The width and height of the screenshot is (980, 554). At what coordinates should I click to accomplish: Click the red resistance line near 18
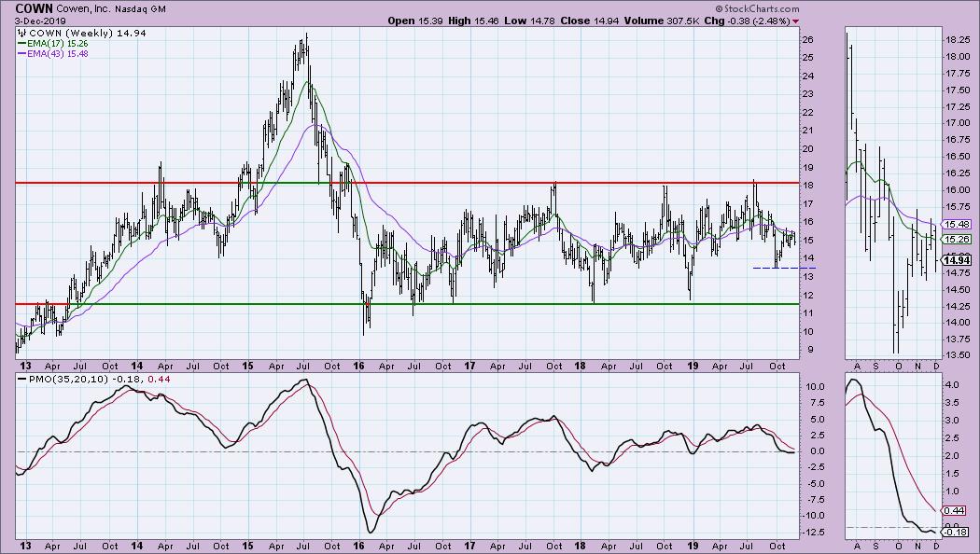pos(406,183)
